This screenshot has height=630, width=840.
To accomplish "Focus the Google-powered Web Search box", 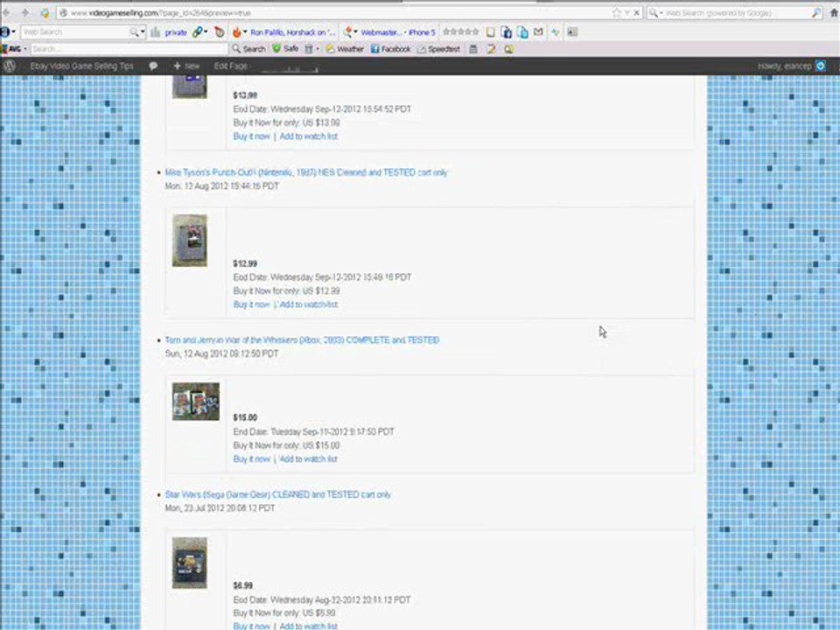I will [x=737, y=12].
